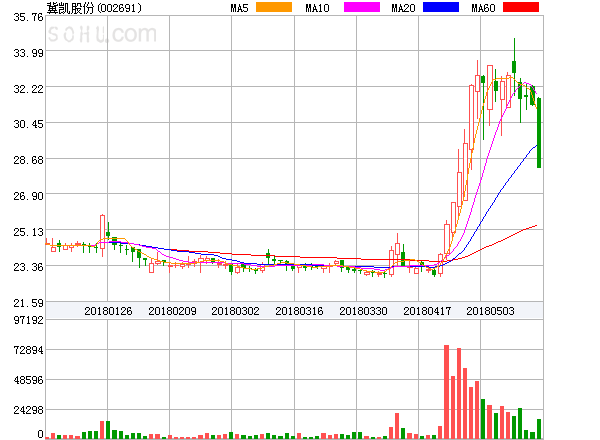Click the 20180330 date label

(363, 311)
